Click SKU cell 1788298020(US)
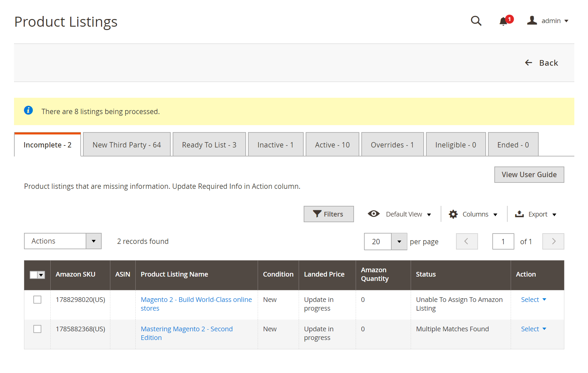Viewport: 588px width, 373px height. tap(80, 300)
